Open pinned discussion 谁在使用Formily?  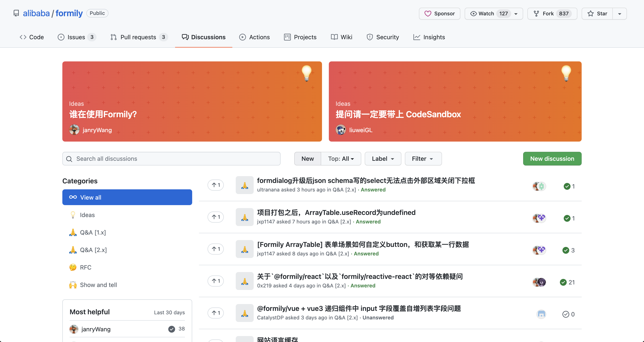[103, 114]
